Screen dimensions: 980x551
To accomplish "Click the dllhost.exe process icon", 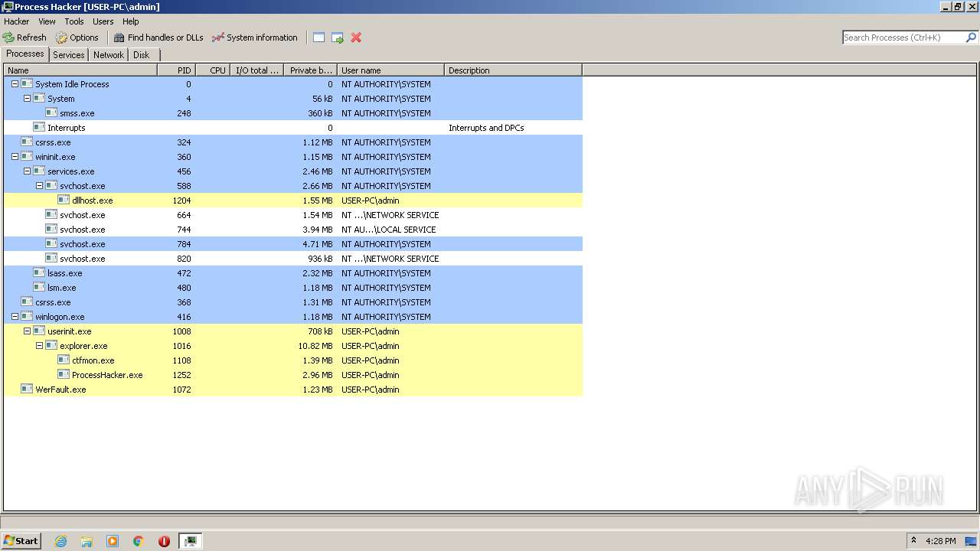I will tap(64, 201).
